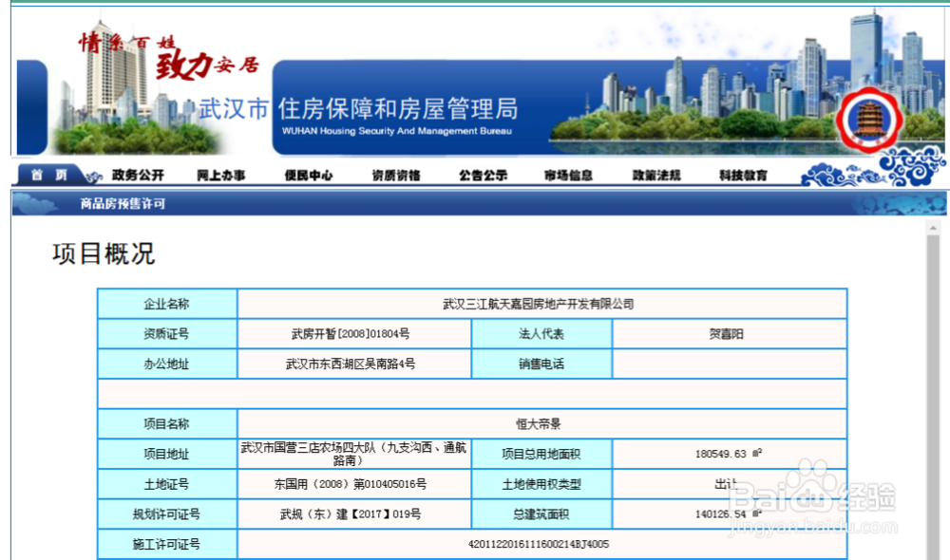The width and height of the screenshot is (950, 560).
Task: Select the 销售电话 label cell
Action: click(541, 364)
